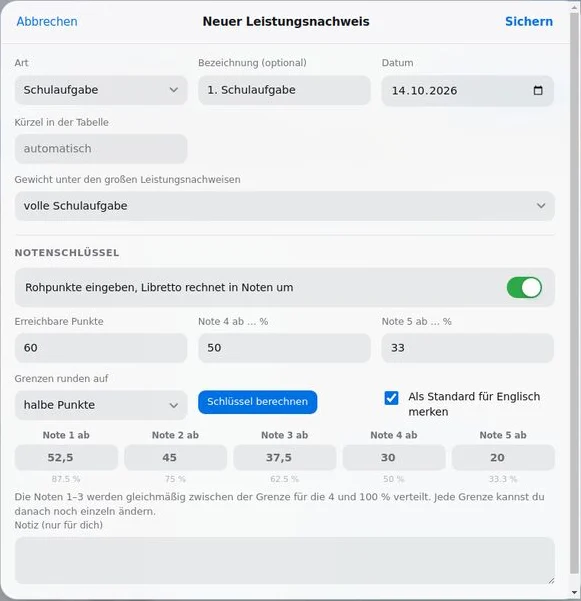
Task: Click the Kürzel in der Tabelle field
Action: pyautogui.click(x=101, y=149)
